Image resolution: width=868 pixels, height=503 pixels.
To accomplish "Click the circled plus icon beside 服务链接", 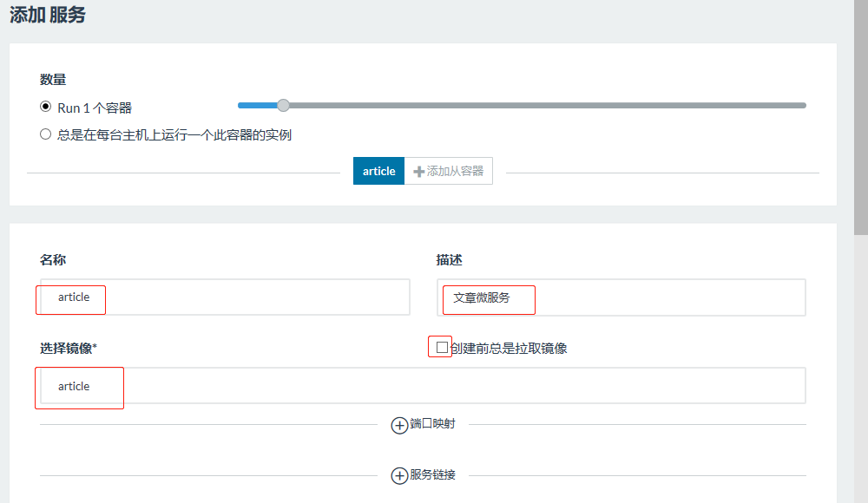I will 400,474.
